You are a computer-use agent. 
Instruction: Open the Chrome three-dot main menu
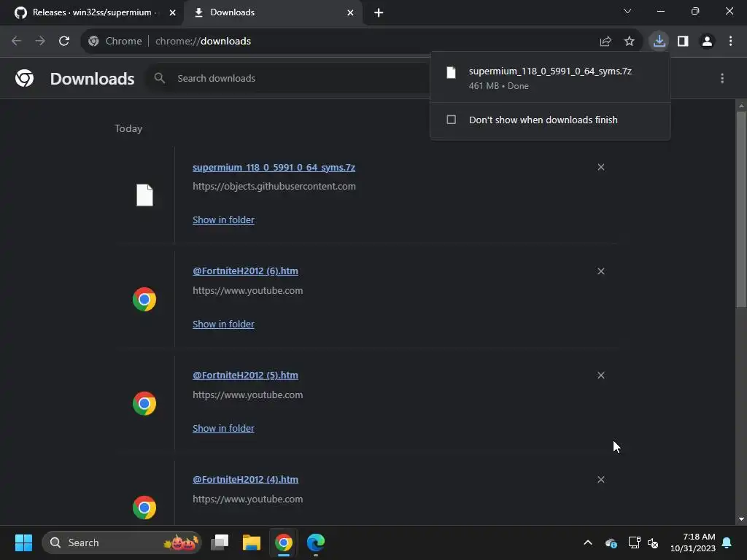730,41
